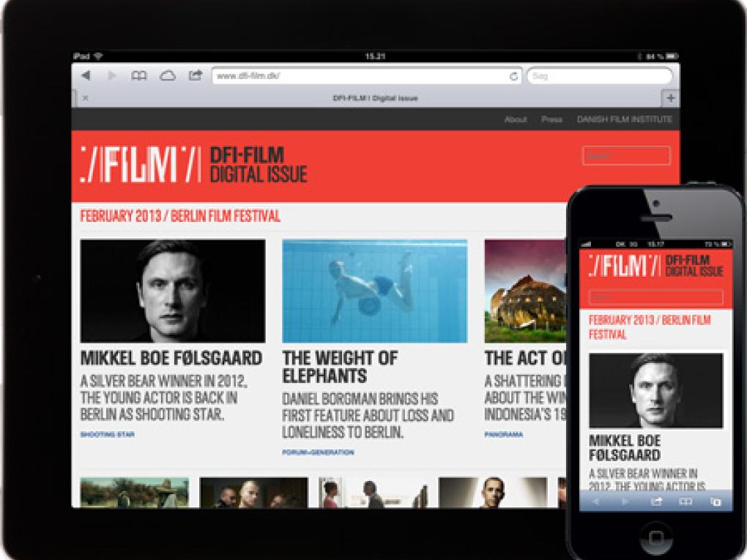This screenshot has width=747, height=560.
Task: Click the underwater swimmer thumbnail
Action: [x=374, y=291]
